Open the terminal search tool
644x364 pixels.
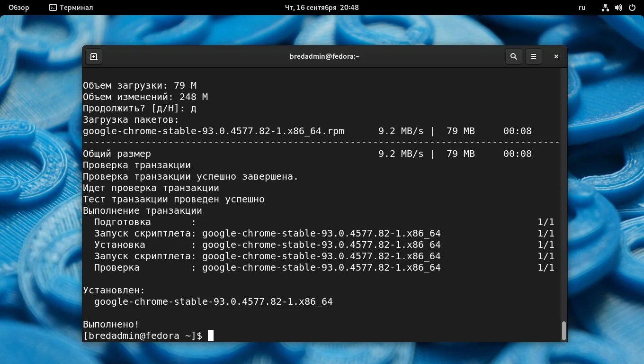[x=513, y=56]
